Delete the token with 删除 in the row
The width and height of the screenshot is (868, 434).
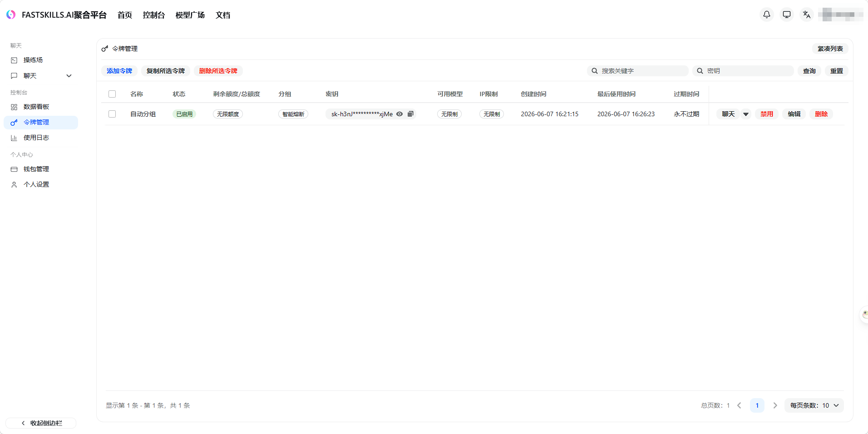click(821, 114)
